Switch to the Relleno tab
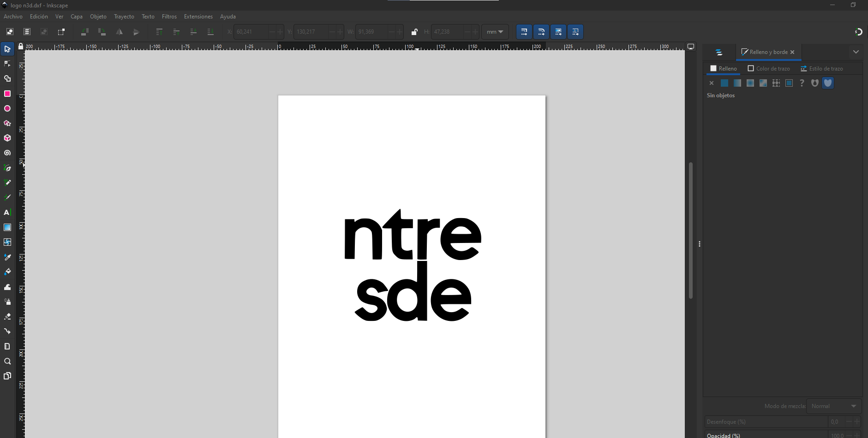Image resolution: width=868 pixels, height=438 pixels. pos(724,68)
